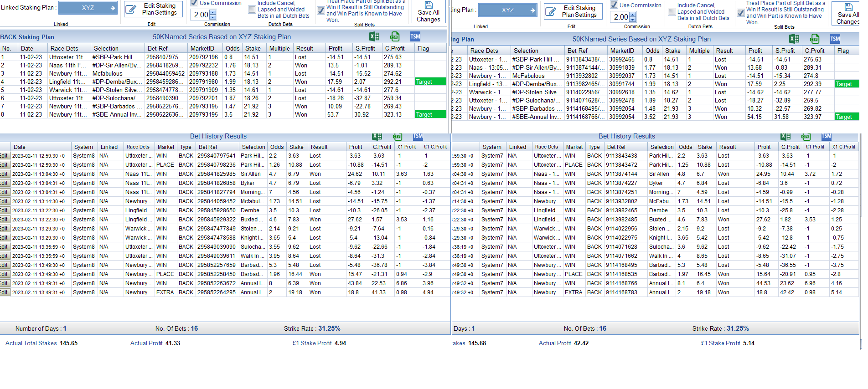The height and width of the screenshot is (389, 868).
Task: Click EXTRA market cell in left Bet History
Action: (165, 292)
